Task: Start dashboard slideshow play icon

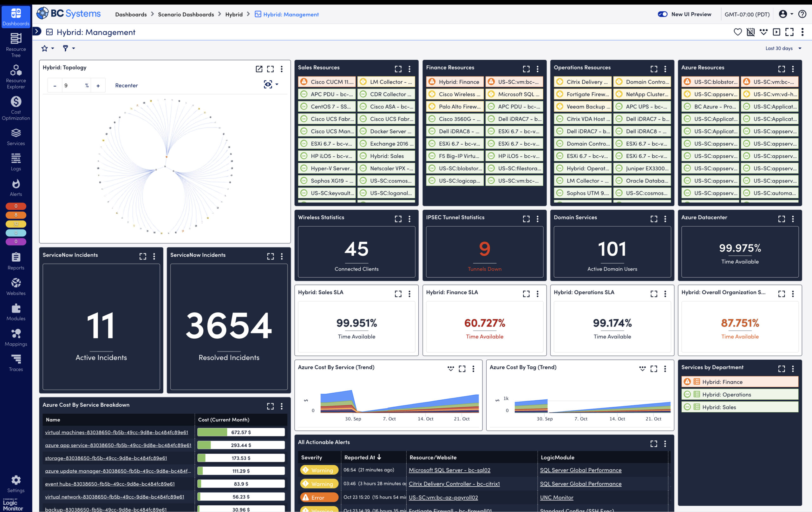Action: (776, 32)
